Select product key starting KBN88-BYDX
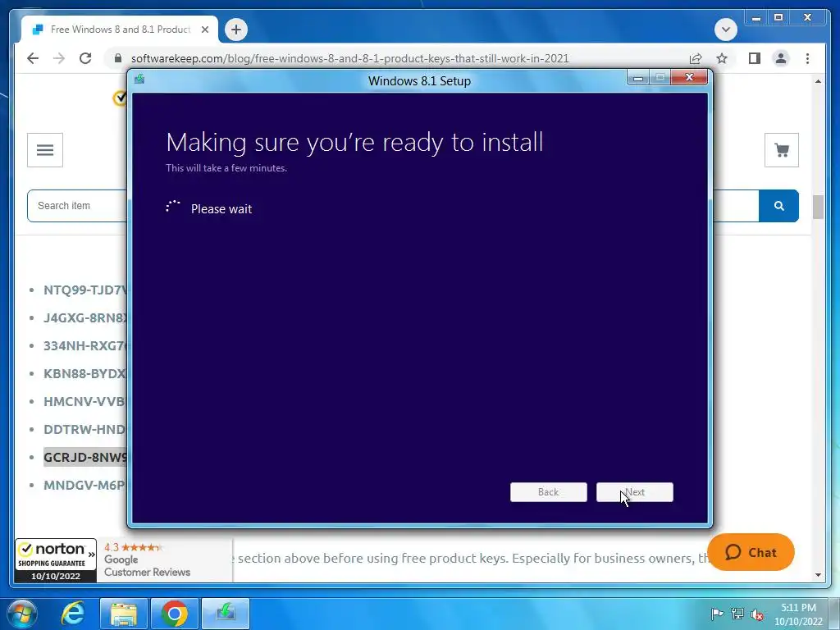This screenshot has width=840, height=630. pos(85,373)
